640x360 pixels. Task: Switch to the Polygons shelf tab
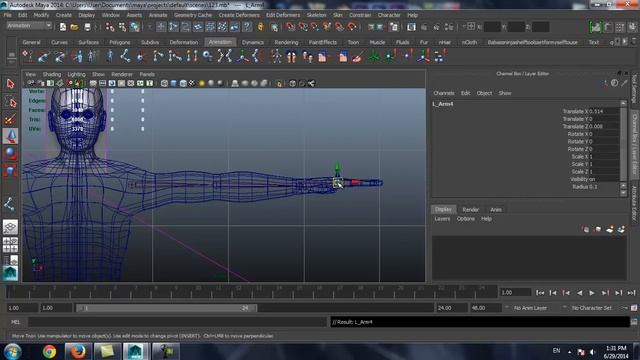click(x=120, y=42)
